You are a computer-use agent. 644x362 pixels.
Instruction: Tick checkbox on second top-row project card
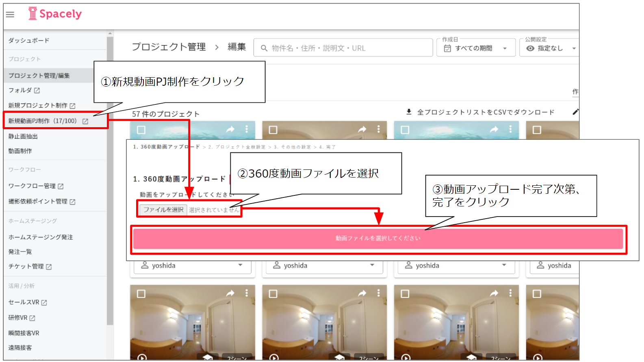click(x=273, y=130)
